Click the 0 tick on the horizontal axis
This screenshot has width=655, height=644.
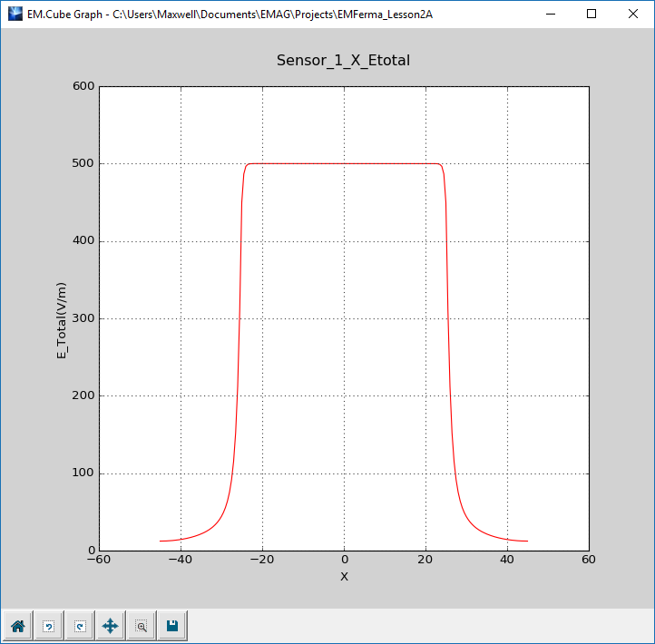point(344,561)
